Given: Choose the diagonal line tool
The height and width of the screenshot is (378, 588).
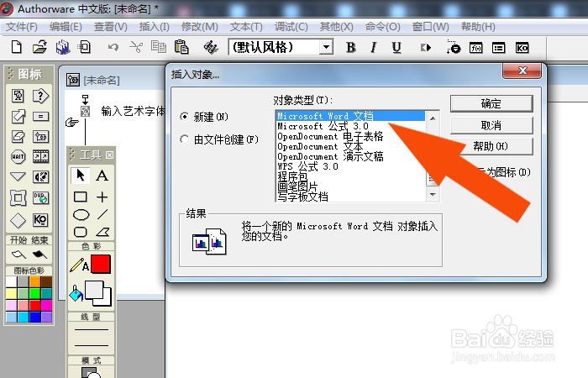Looking at the screenshot, I should click(x=102, y=214).
